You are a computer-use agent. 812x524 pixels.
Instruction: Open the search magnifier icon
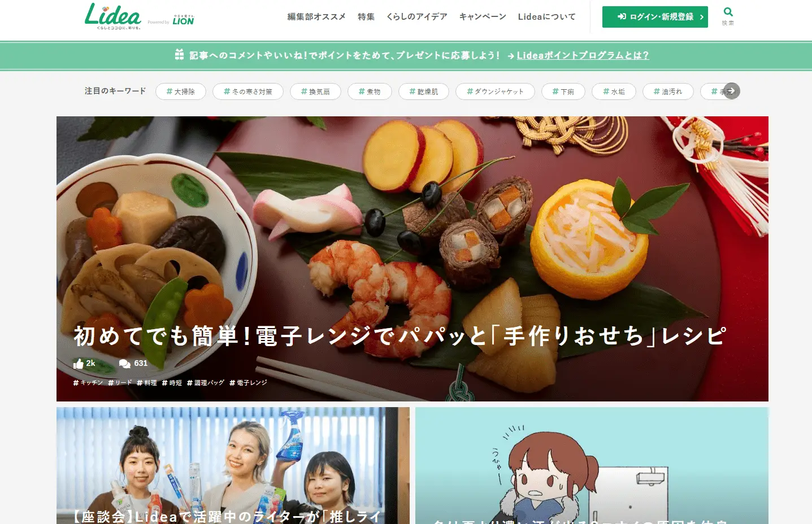point(728,12)
